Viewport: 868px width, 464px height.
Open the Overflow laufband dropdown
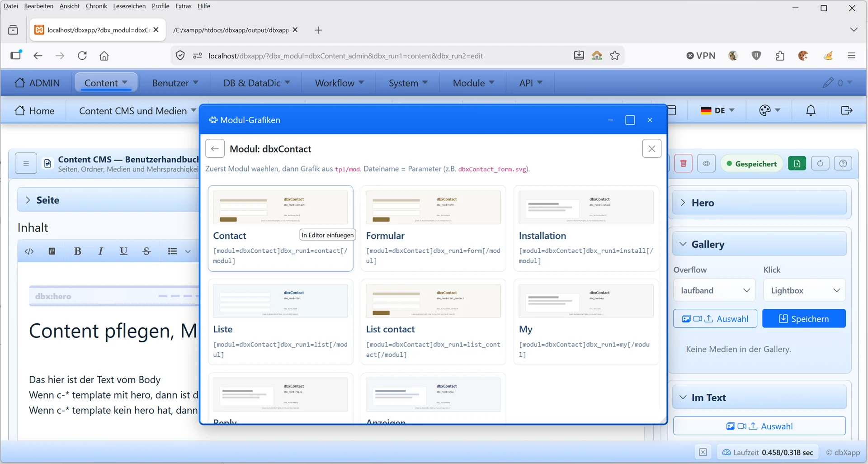point(715,290)
